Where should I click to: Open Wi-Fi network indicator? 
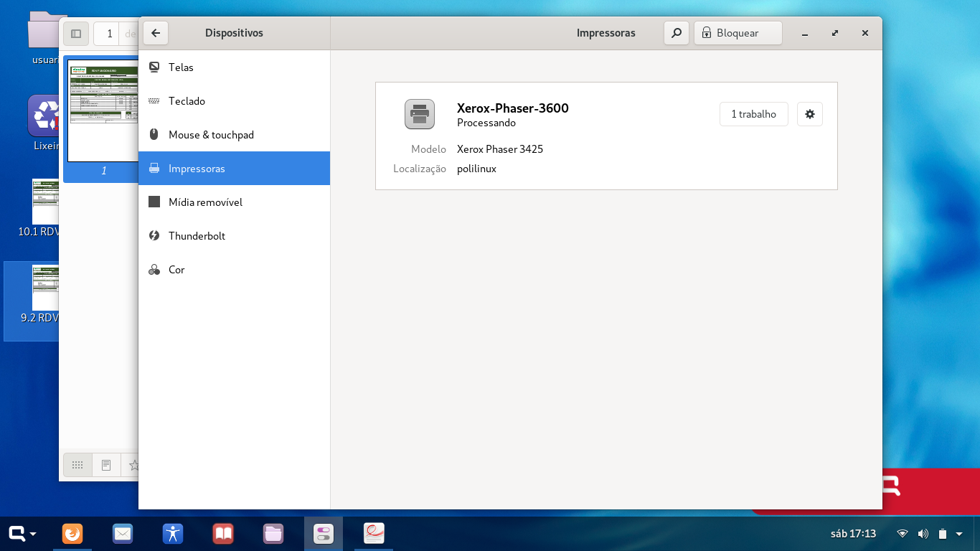[x=903, y=534]
